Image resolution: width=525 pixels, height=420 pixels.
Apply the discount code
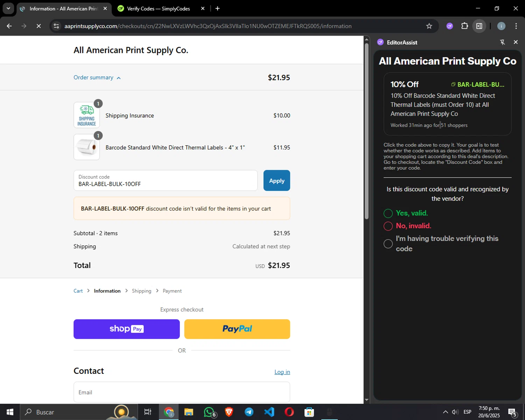(276, 181)
